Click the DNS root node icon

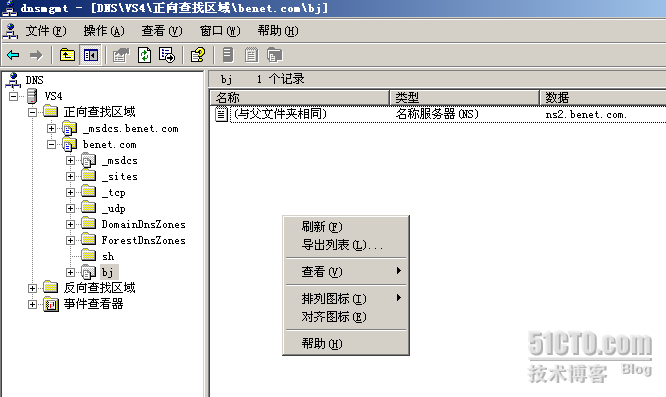point(14,80)
